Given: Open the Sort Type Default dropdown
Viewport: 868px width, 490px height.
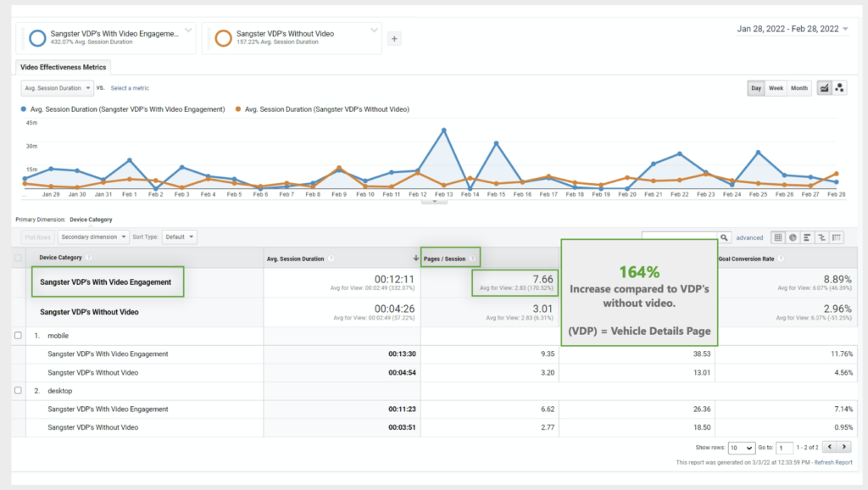Looking at the screenshot, I should click(x=180, y=237).
